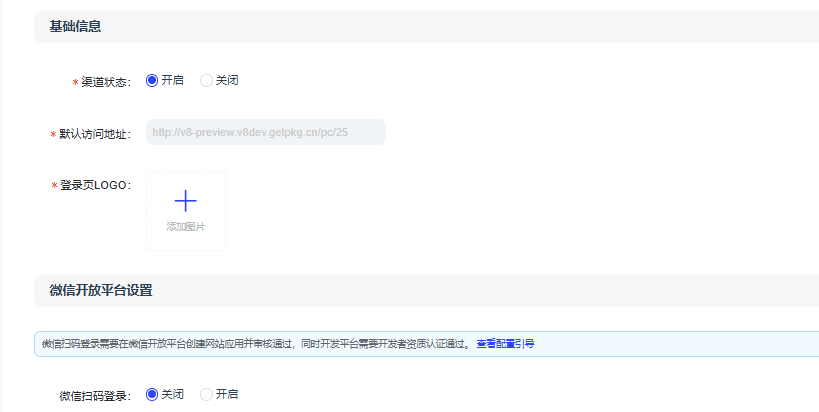819x412 pixels.
Task: Click the 默认访问地址 field label
Action: pos(94,134)
